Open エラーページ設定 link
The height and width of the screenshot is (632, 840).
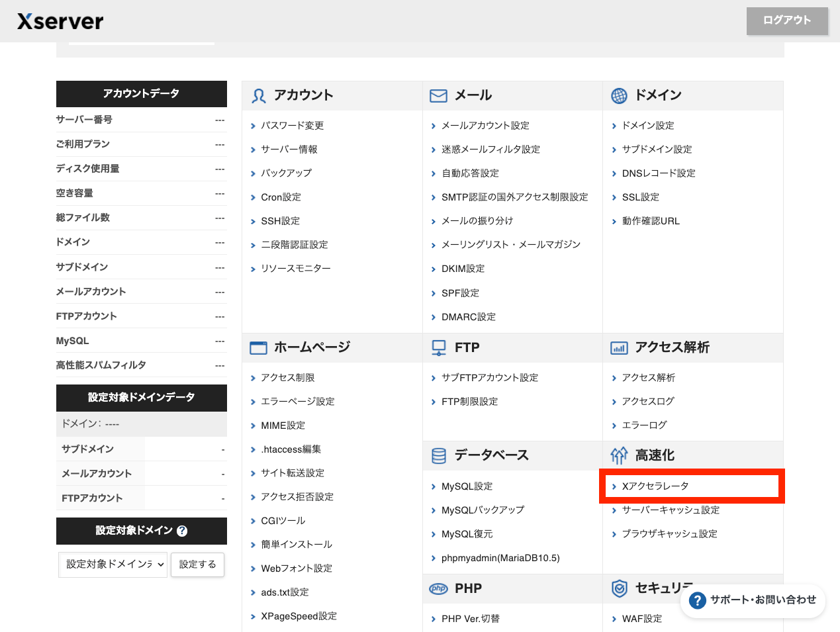tap(297, 401)
